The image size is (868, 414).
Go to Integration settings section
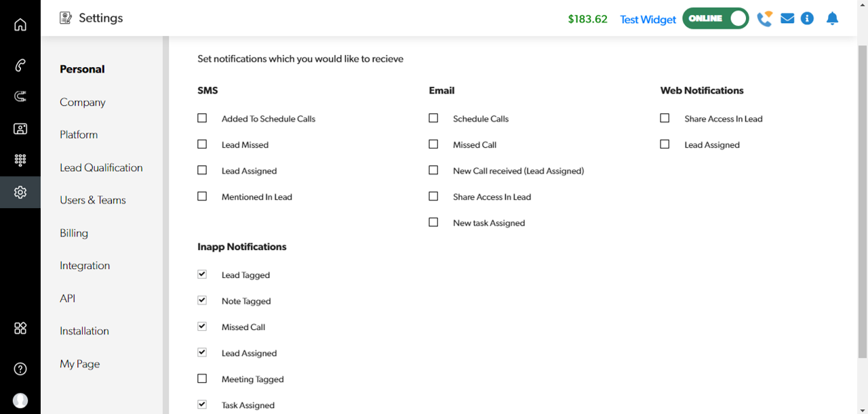(85, 266)
